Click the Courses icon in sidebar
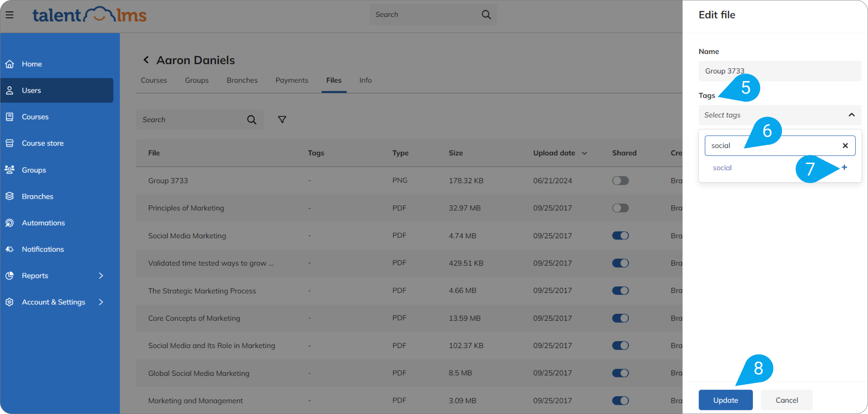Screen dimensions: 868x414 point(10,117)
